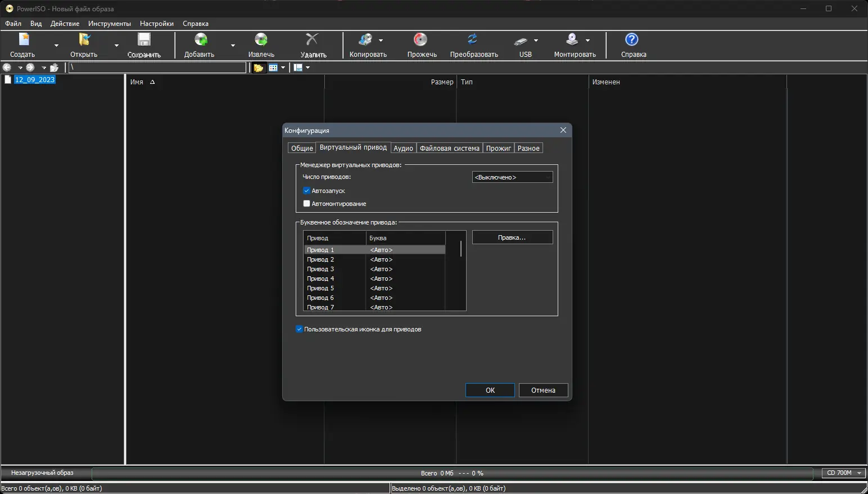Switch to the Файловая система tab
The width and height of the screenshot is (868, 494).
coord(449,148)
